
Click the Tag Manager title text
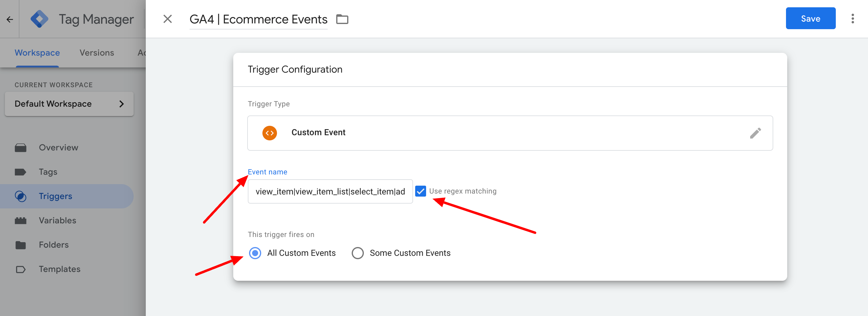click(96, 19)
